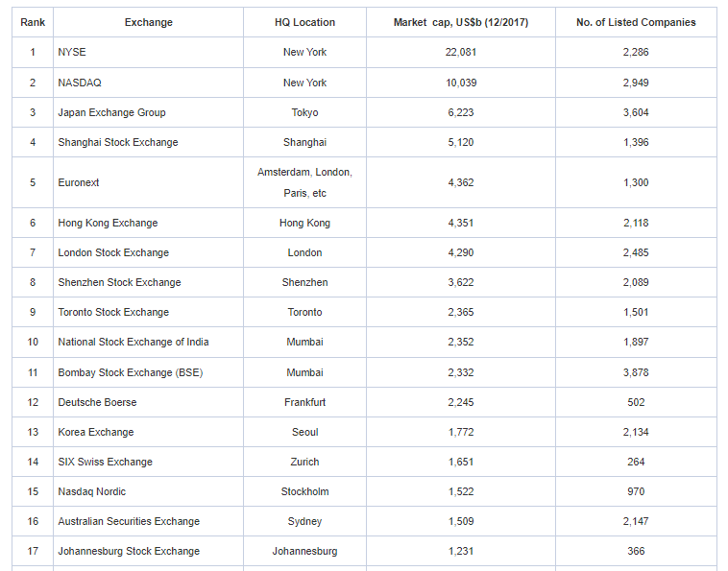
Task: Click the Exchange column header
Action: point(147,22)
